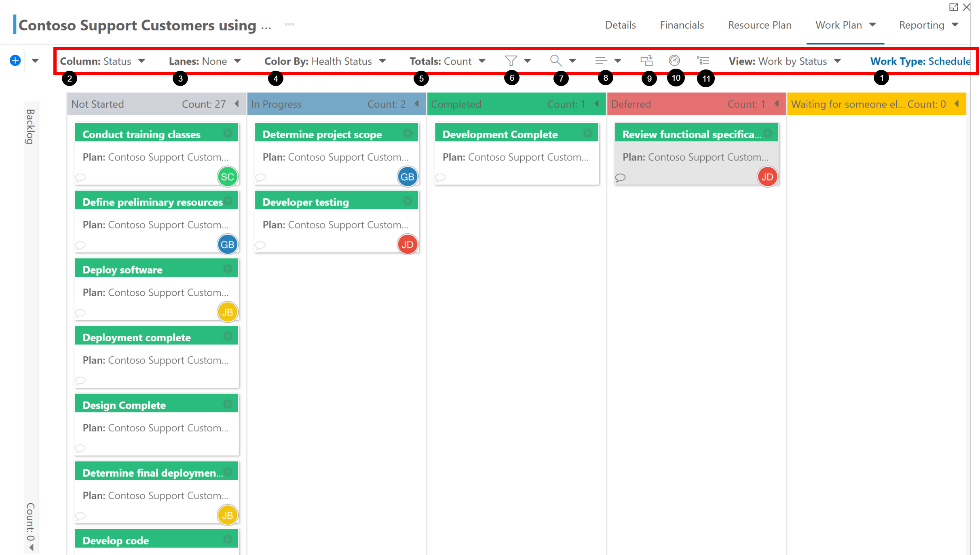Collapse the Completed column

(x=597, y=104)
